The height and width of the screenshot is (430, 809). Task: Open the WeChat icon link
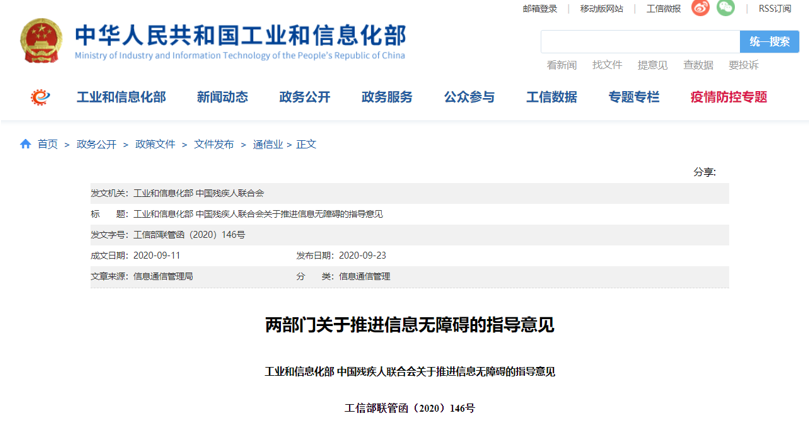pyautogui.click(x=725, y=8)
